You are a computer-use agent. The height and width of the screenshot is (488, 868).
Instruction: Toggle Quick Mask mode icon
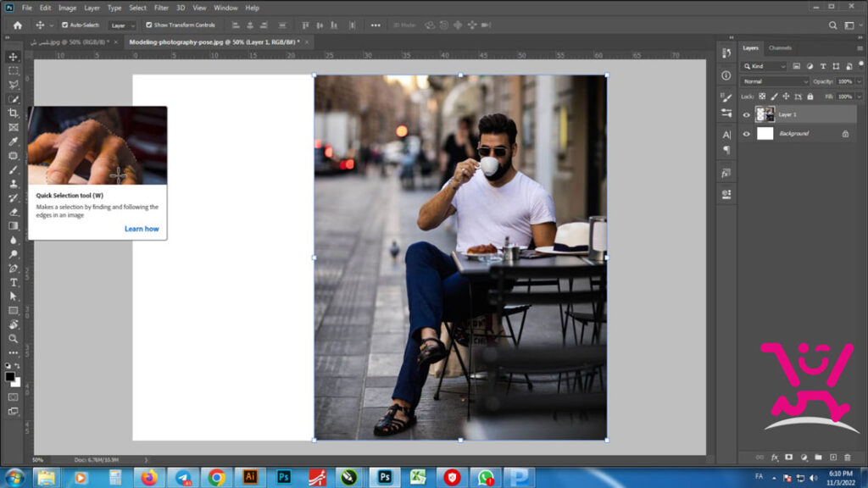click(x=14, y=397)
